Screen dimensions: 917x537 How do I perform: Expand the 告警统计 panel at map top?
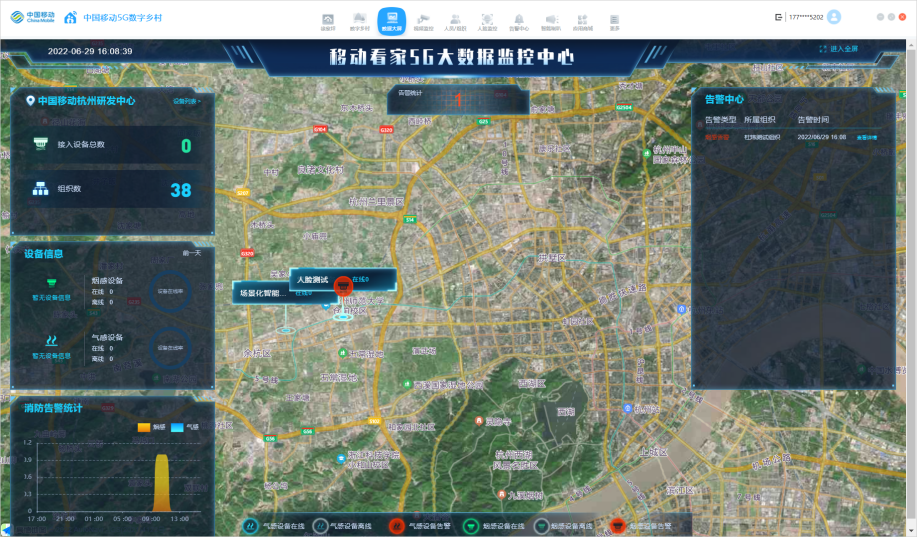(456, 98)
